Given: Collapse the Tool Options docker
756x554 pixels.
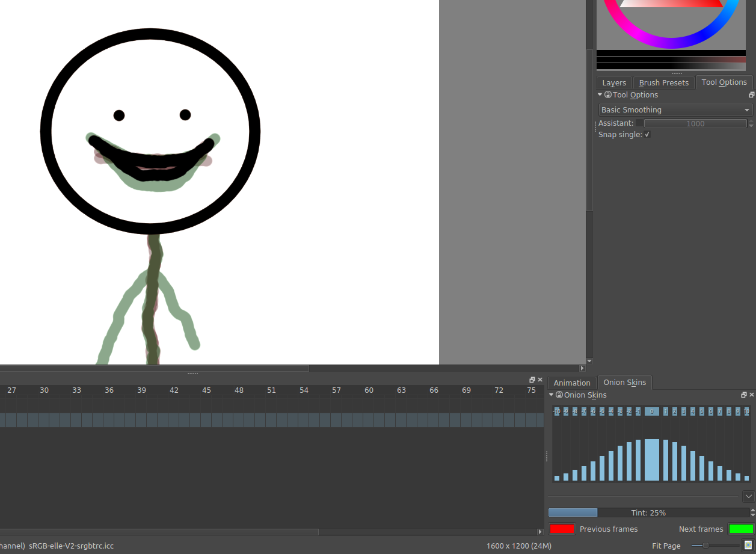Looking at the screenshot, I should (600, 95).
